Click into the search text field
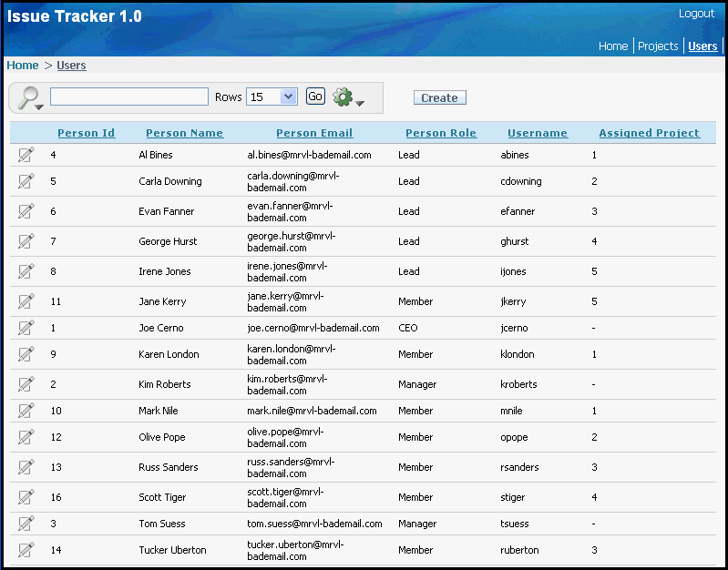The height and width of the screenshot is (570, 728). [x=128, y=97]
